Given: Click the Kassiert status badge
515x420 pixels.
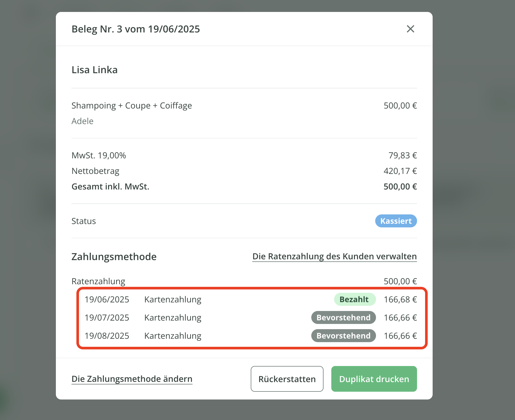Looking at the screenshot, I should click(396, 221).
